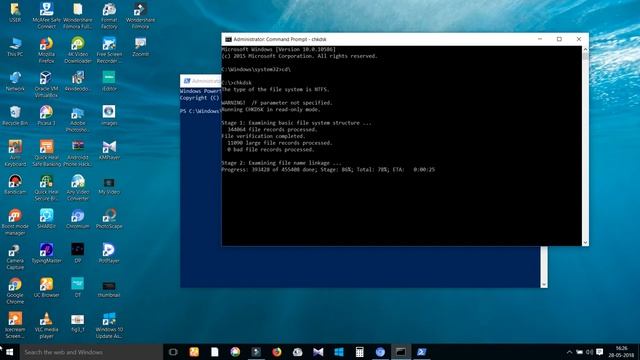Open 4K Video Downloader desktop shortcut

(x=78, y=50)
